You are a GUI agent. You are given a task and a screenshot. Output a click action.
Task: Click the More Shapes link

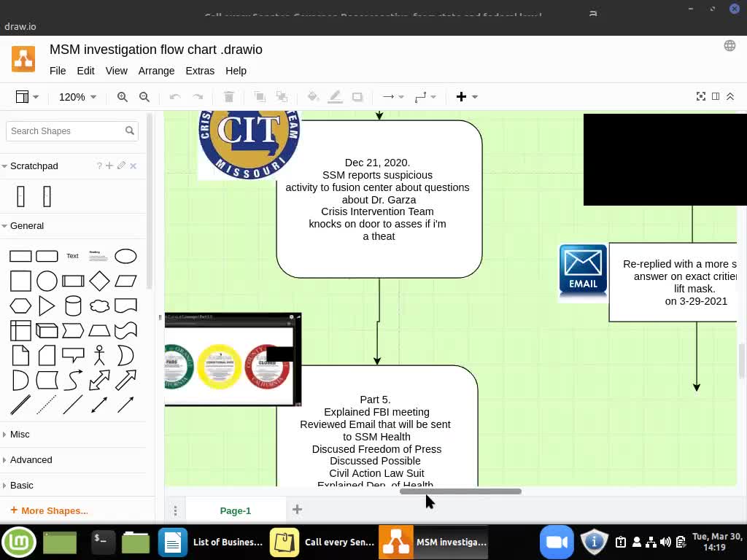click(49, 510)
